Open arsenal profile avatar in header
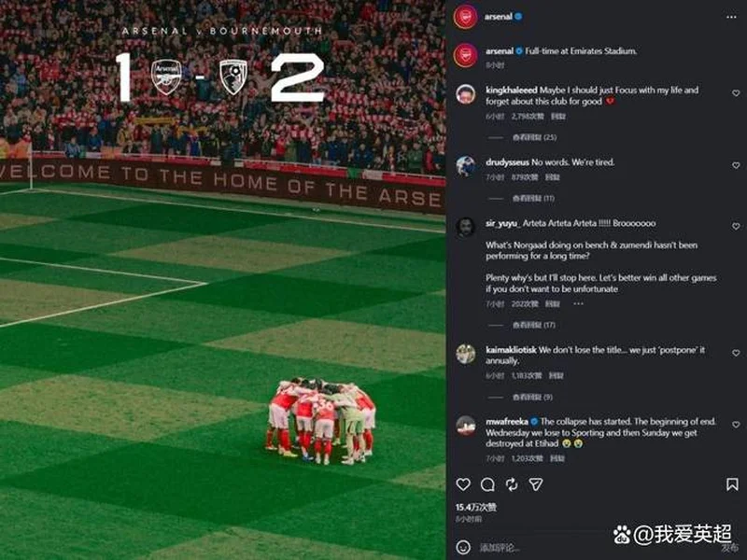Viewport: 747px width, 560px height. 465,17
